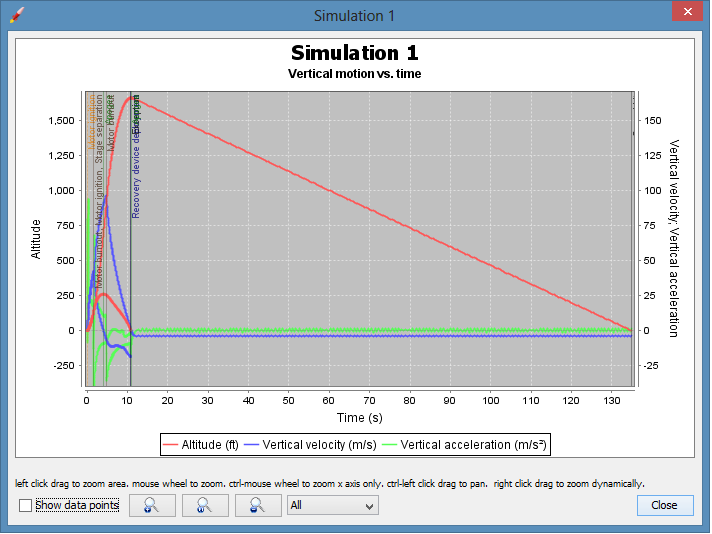
Task: Click the zoom instructions hint text
Action: (330, 484)
